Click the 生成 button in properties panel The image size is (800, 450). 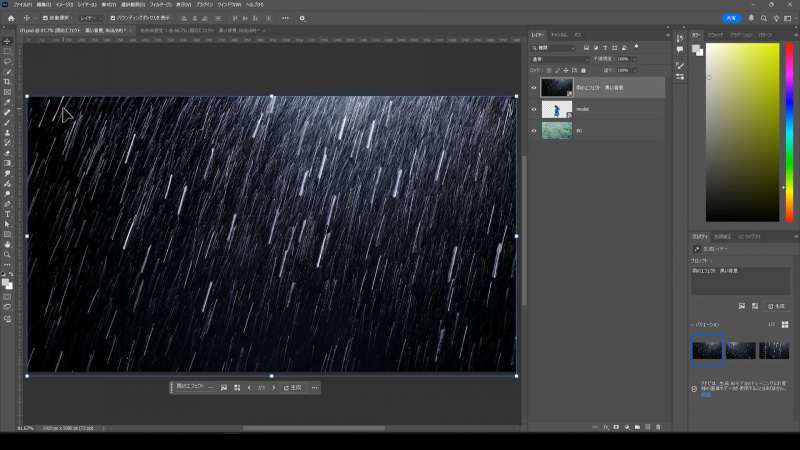[778, 305]
